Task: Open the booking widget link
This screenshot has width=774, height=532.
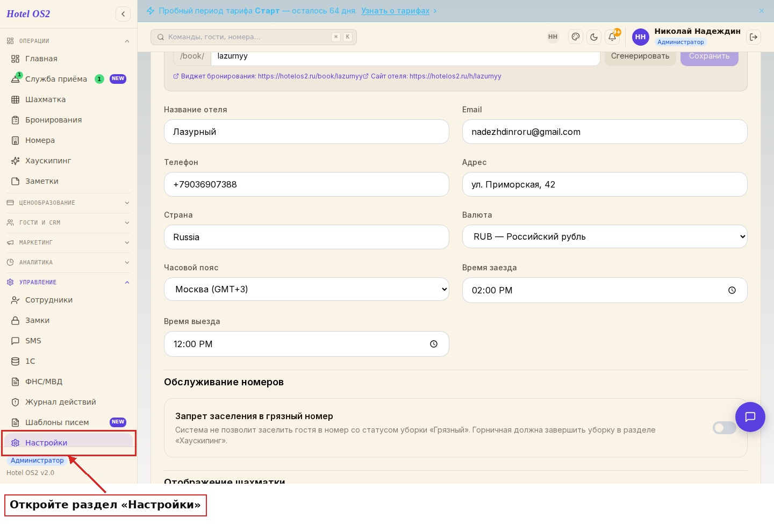Action: pyautogui.click(x=268, y=76)
